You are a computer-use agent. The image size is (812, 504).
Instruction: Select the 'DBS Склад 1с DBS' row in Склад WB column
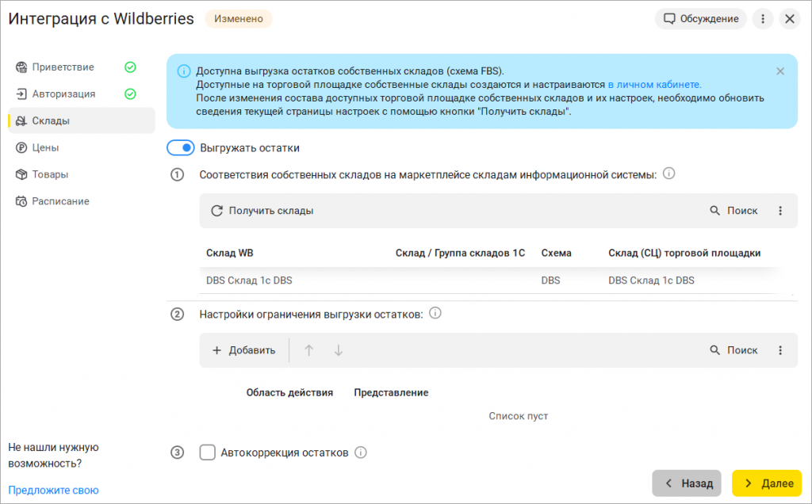(249, 281)
